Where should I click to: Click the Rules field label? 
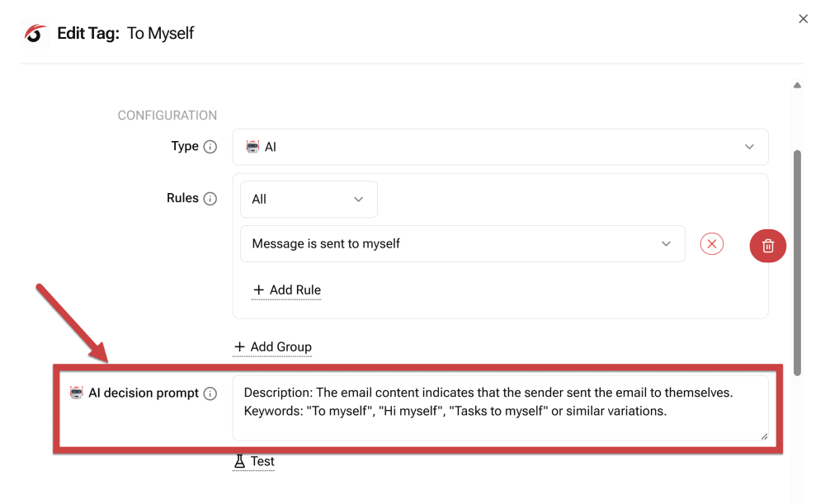182,198
